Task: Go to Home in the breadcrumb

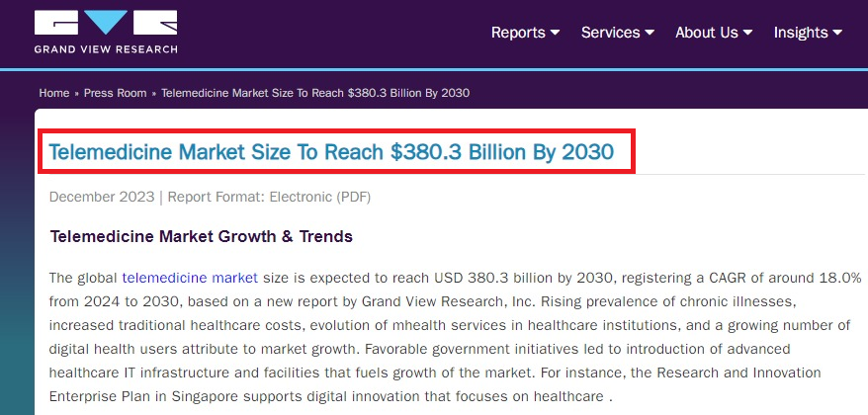Action: click(54, 93)
